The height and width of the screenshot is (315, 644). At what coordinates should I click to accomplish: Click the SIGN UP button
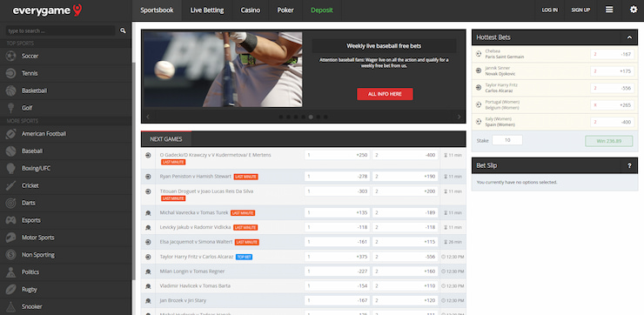tap(580, 10)
